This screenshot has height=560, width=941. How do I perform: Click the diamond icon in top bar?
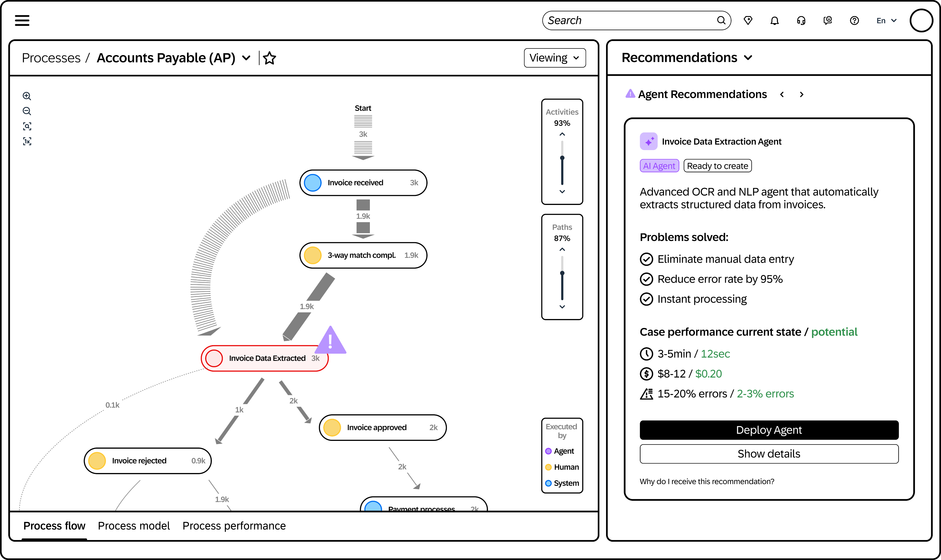[748, 21]
